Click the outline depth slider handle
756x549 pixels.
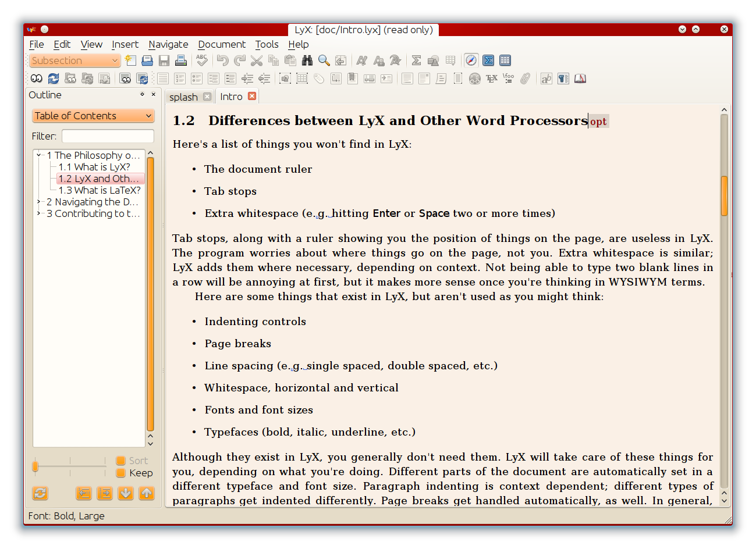(x=36, y=466)
